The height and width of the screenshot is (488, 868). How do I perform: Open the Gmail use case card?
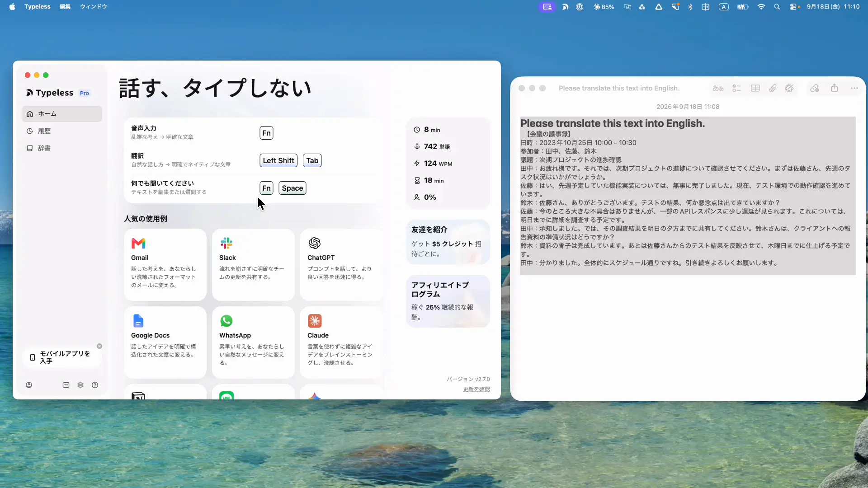(165, 265)
